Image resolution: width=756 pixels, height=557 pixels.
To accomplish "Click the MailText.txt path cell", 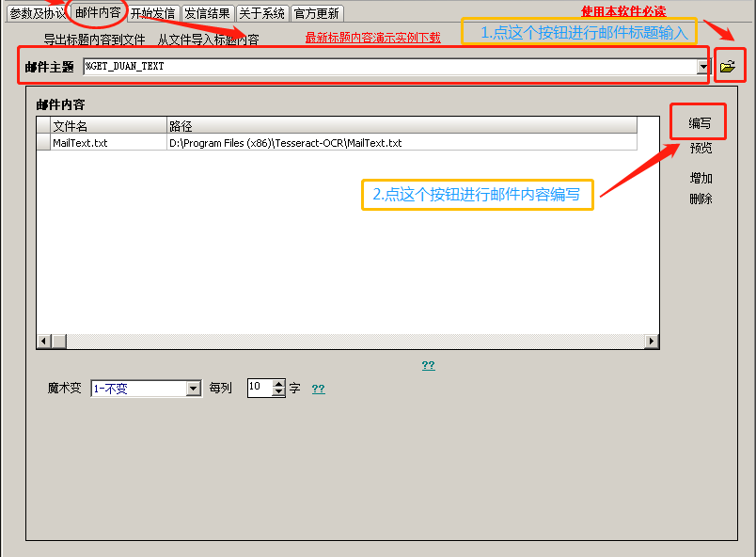I will click(x=402, y=143).
